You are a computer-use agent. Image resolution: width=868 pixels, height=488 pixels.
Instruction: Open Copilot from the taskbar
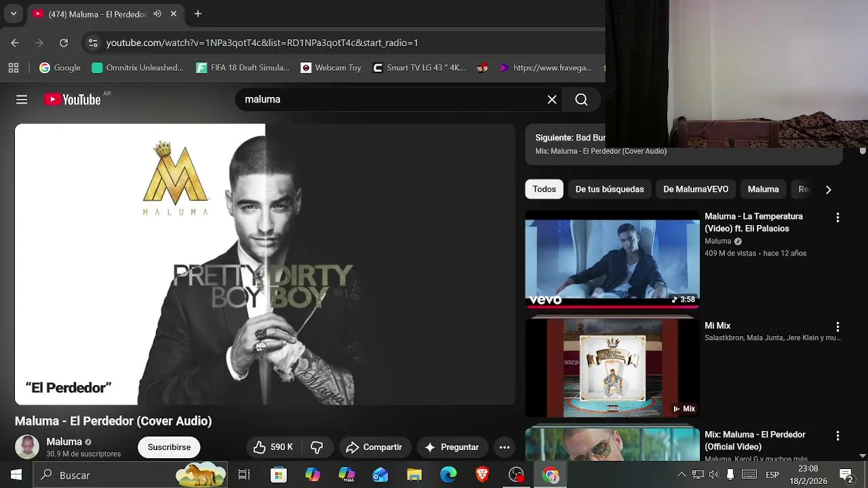313,475
